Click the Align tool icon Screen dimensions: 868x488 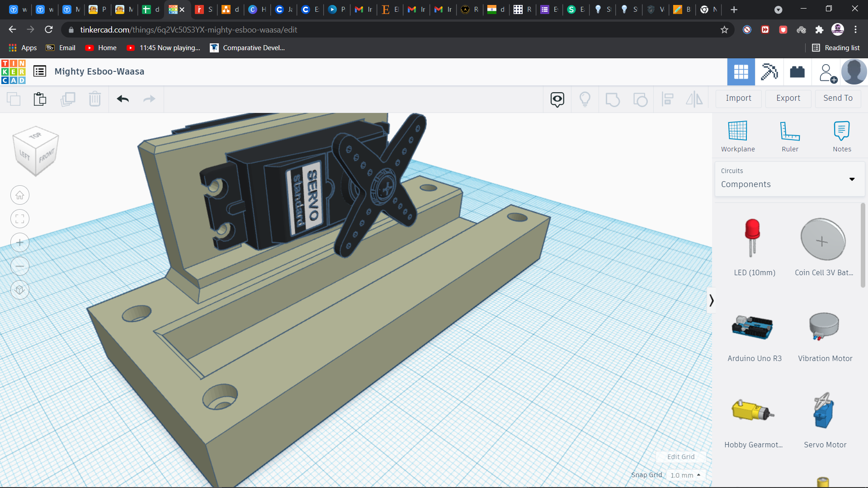(x=668, y=99)
